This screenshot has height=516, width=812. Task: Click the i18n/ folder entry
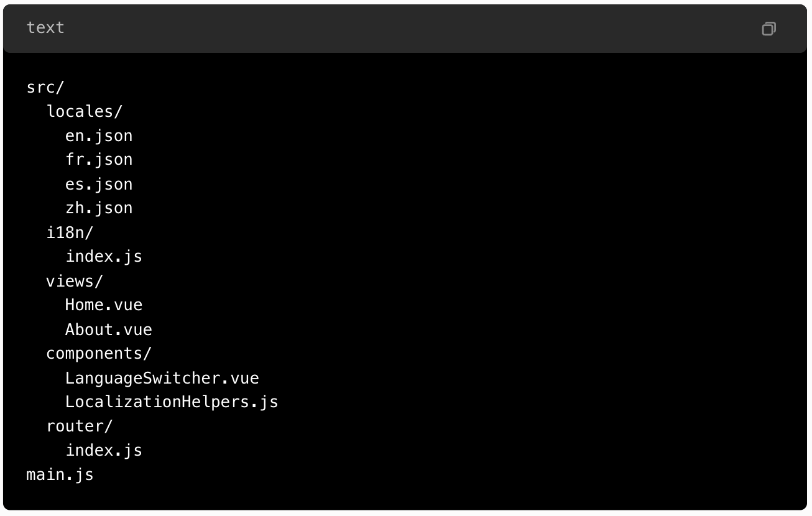(70, 233)
